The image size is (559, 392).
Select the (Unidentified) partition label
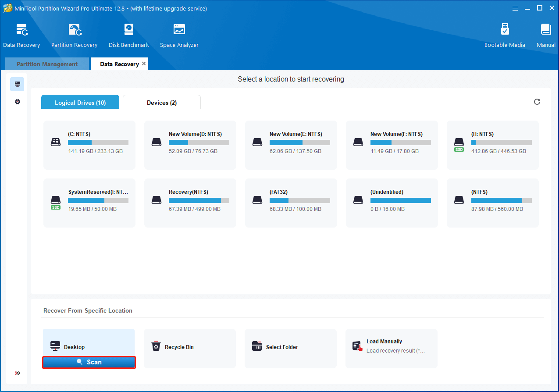[x=387, y=192]
